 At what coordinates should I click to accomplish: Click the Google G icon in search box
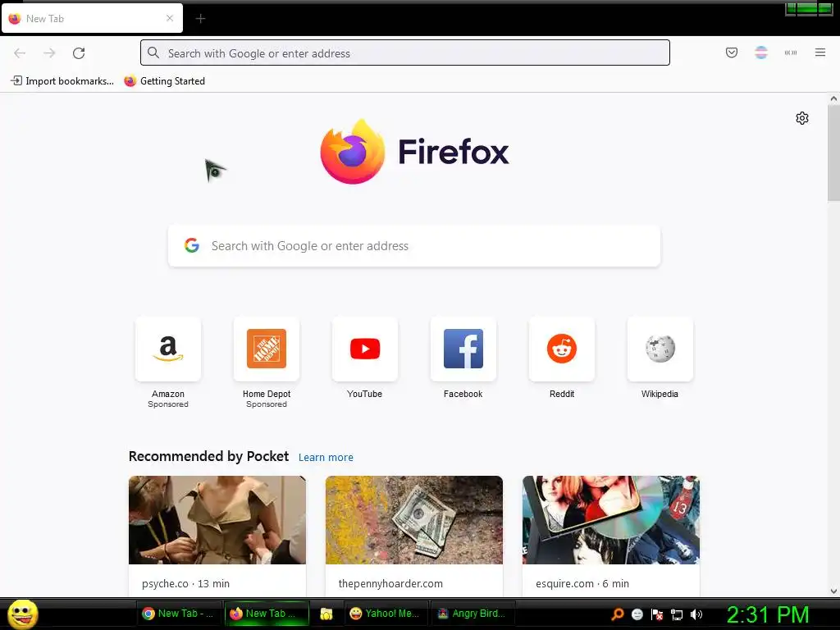[x=192, y=245]
